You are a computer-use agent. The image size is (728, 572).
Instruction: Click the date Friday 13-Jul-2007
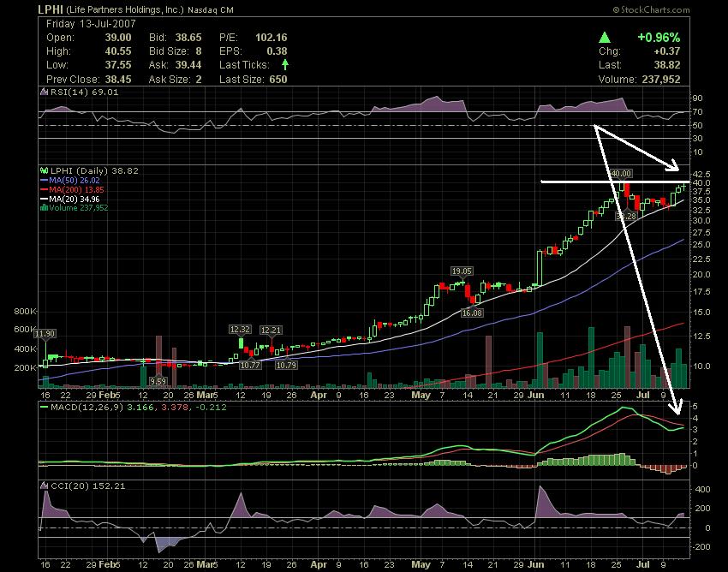point(91,24)
